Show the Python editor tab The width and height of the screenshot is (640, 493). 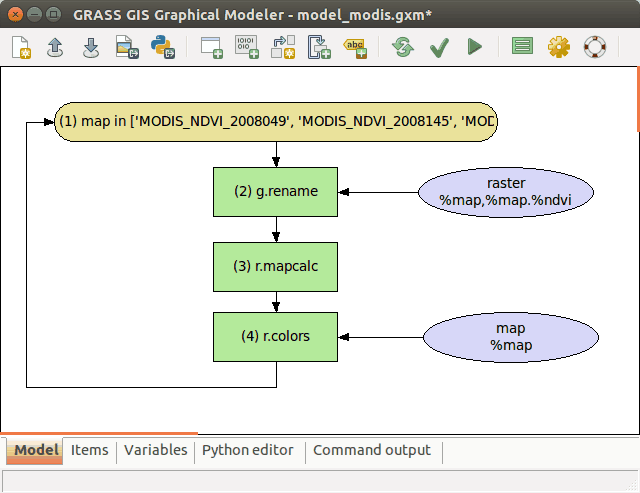pyautogui.click(x=248, y=451)
